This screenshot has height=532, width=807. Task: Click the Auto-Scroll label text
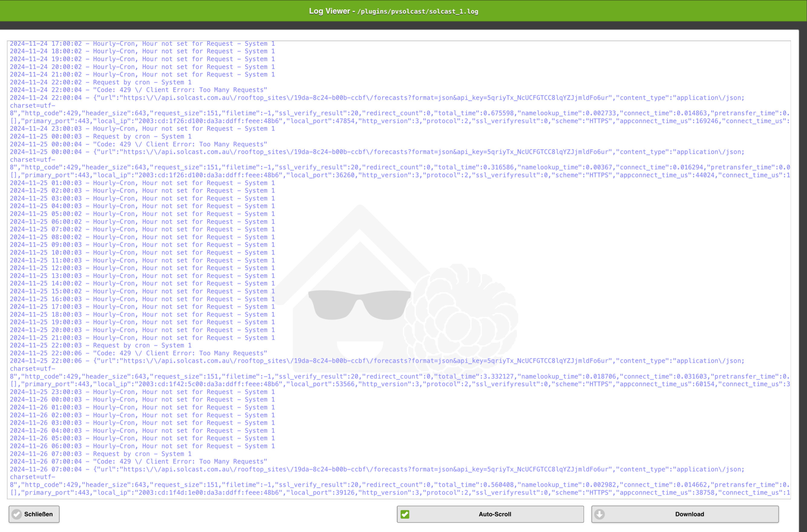pos(495,514)
